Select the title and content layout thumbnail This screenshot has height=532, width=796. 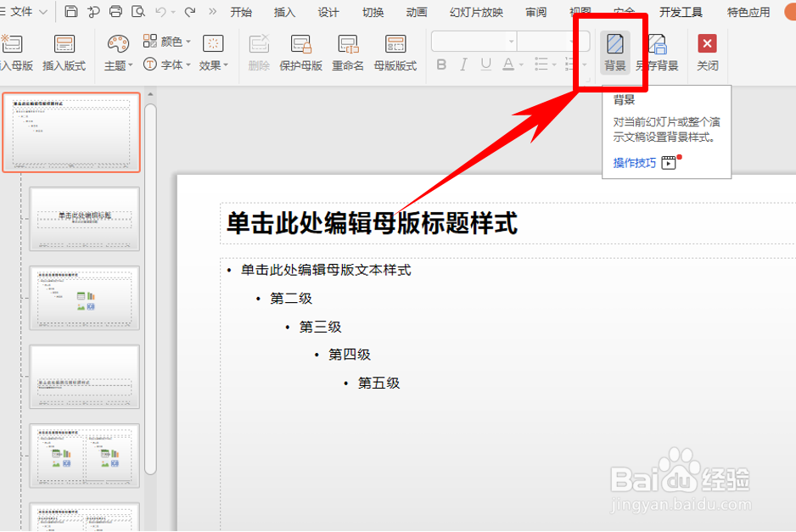[x=84, y=298]
